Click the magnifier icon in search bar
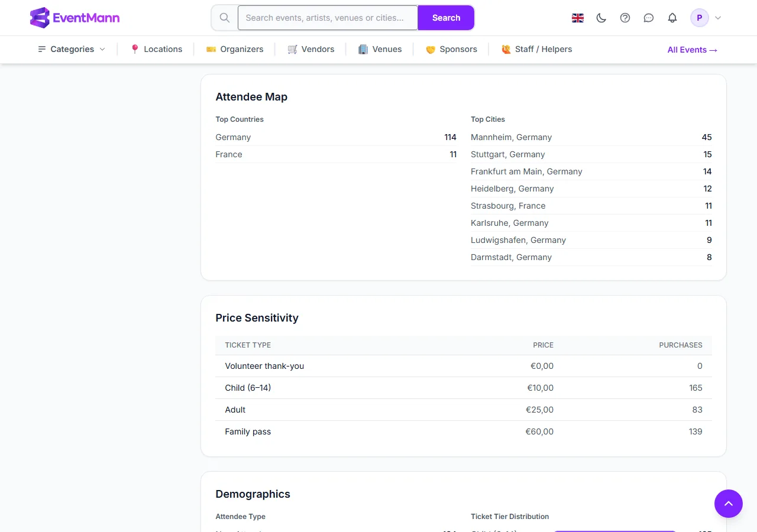The image size is (757, 532). [x=225, y=18]
